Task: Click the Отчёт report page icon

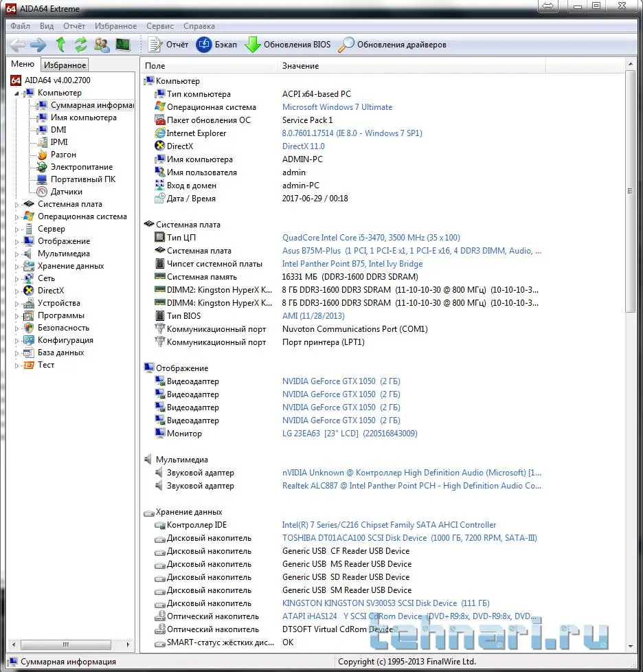Action: (155, 45)
